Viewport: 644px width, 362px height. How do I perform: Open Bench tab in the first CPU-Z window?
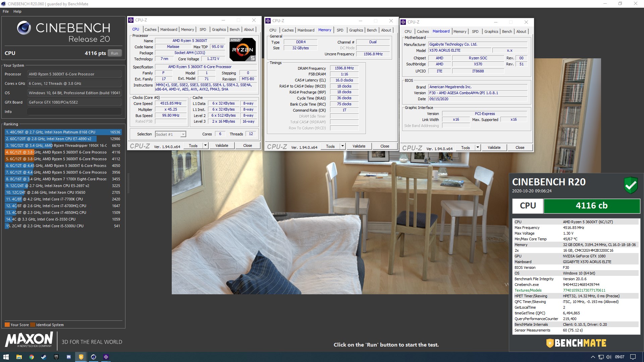pyautogui.click(x=235, y=29)
